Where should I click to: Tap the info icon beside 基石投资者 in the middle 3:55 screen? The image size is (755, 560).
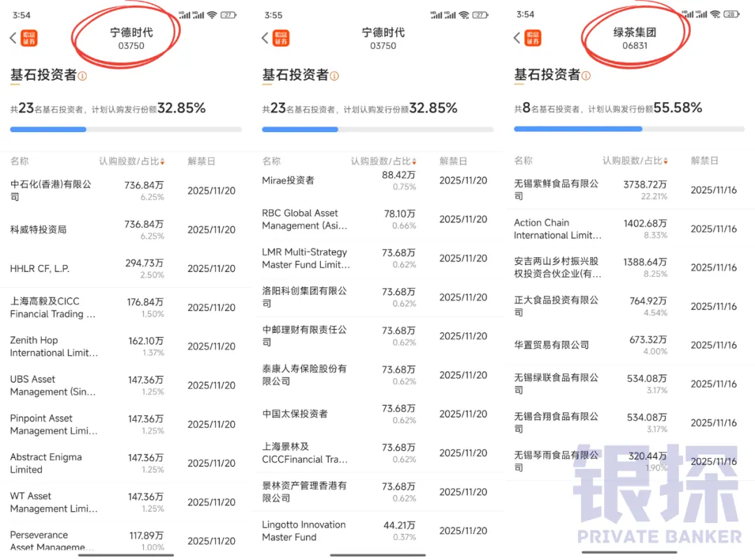[x=334, y=76]
